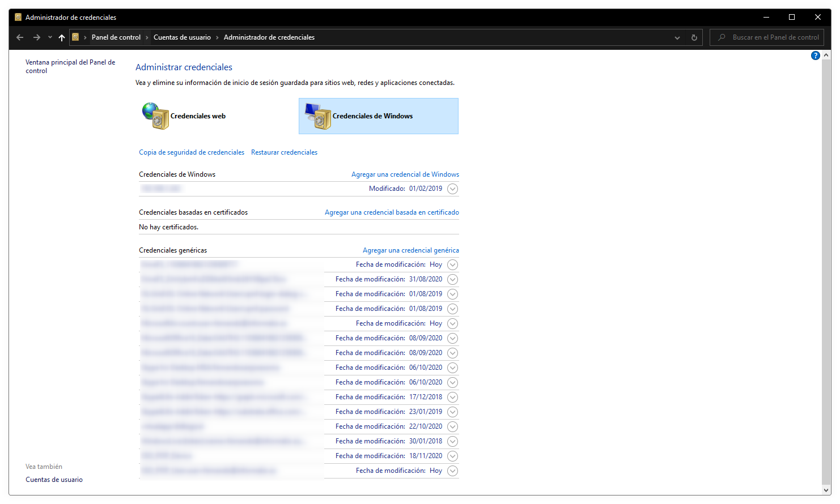Click the Control Panel icon in address bar
The image size is (840, 504).
tap(75, 37)
